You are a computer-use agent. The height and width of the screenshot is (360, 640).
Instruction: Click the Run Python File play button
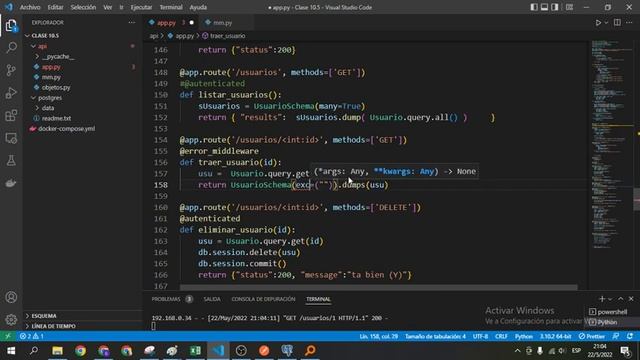coord(598,23)
